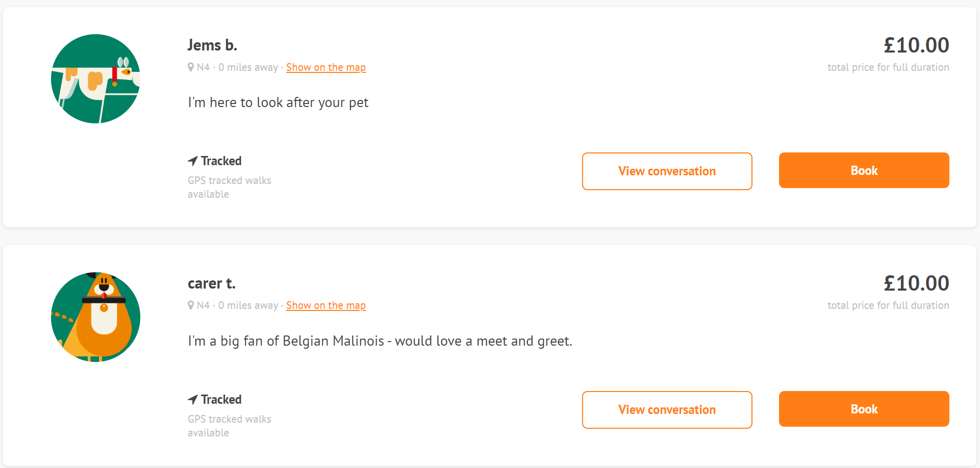Screen dimensions: 980x468
Task: Click the message 'I'm here to look after your pet'
Action: point(278,103)
